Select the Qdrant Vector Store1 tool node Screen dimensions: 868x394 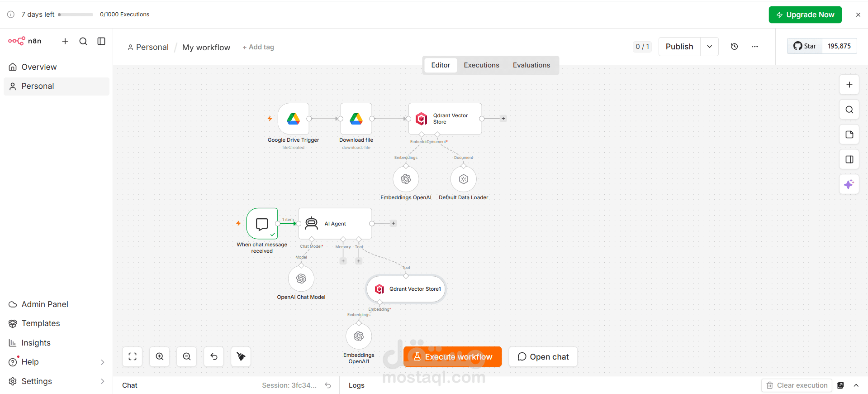click(x=406, y=289)
